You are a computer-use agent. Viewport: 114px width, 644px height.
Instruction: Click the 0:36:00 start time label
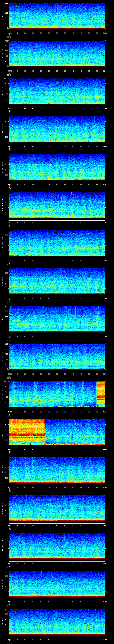(x=9, y=298)
